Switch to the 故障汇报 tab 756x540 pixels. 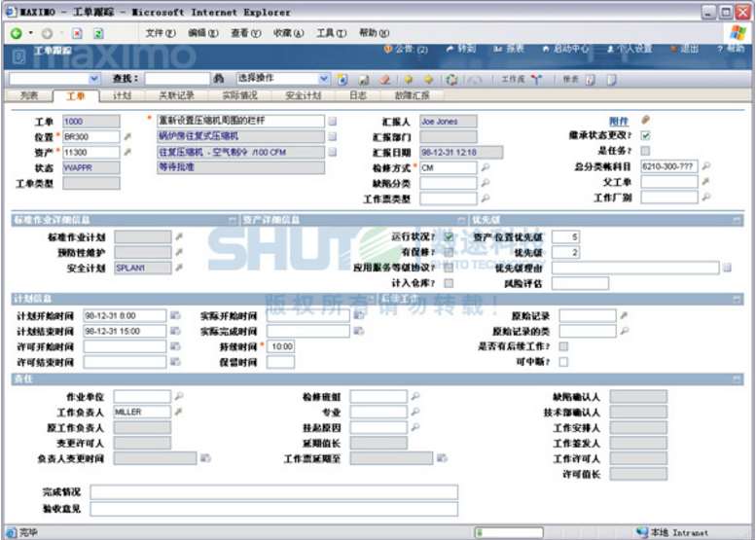coord(413,95)
